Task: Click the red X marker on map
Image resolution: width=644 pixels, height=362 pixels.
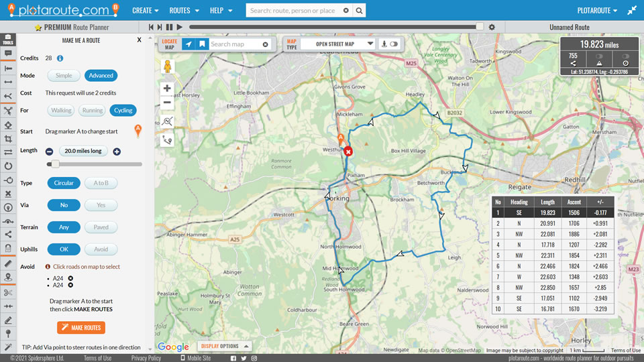Action: [x=348, y=152]
